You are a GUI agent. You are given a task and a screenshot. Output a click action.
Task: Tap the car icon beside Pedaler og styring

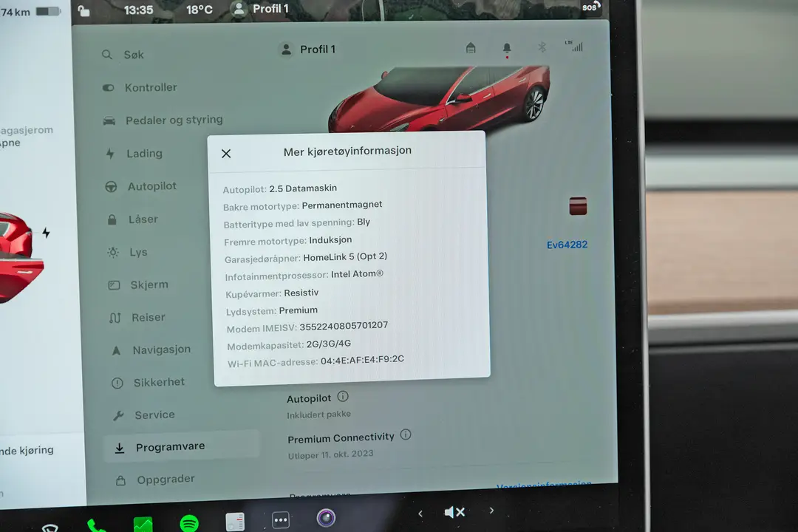[109, 120]
